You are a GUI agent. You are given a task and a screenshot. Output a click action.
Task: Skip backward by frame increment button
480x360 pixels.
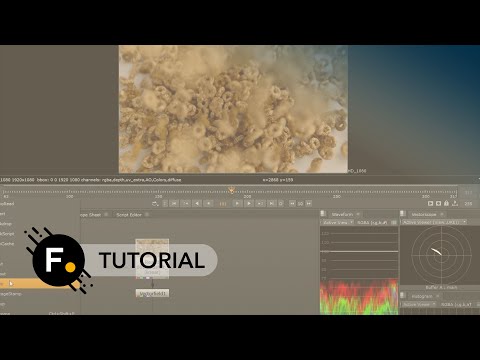[x=292, y=203]
